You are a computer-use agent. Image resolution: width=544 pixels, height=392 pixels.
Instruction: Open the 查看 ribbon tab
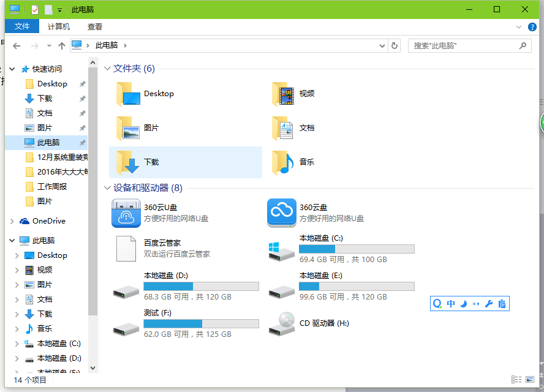pos(95,26)
